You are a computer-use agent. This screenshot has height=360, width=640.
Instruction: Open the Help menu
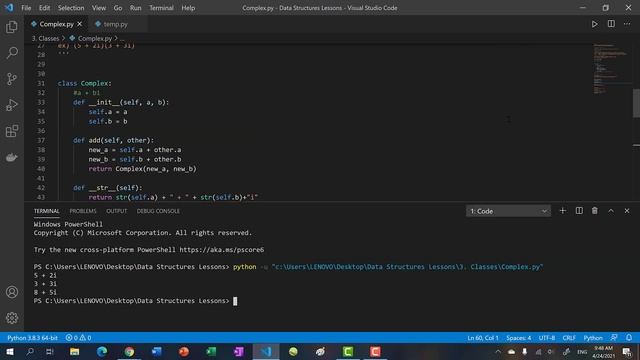188,8
